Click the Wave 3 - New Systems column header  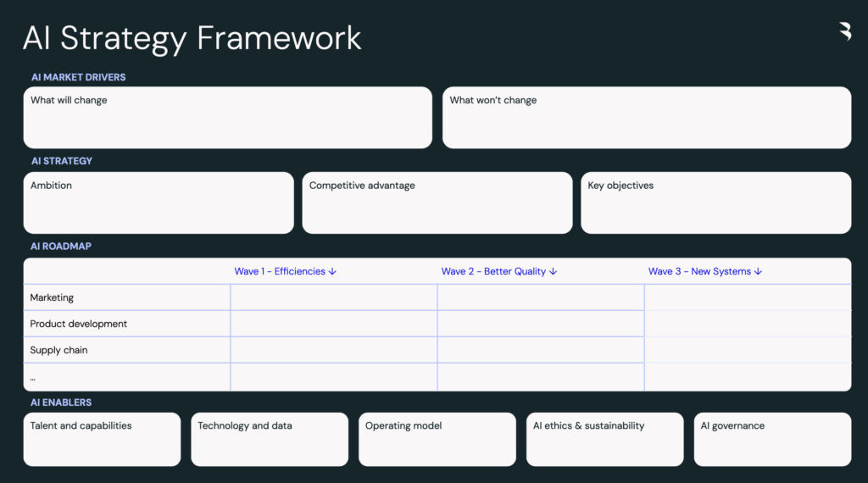(x=705, y=271)
